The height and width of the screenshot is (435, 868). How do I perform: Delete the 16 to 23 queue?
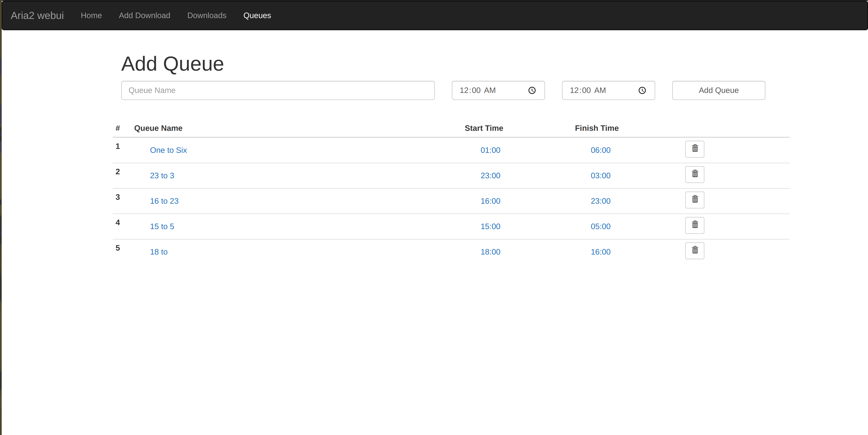click(x=695, y=199)
